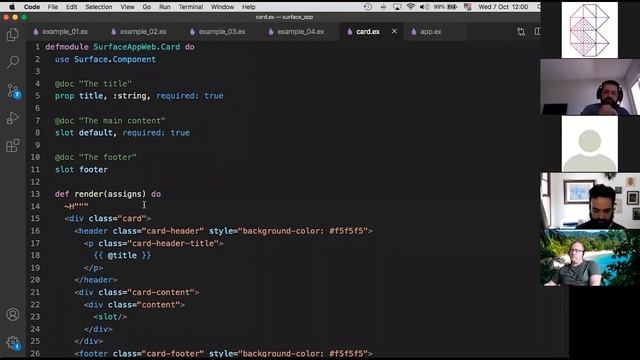The height and width of the screenshot is (360, 640).
Task: Open the Explorer view in activity bar
Action: click(x=13, y=35)
